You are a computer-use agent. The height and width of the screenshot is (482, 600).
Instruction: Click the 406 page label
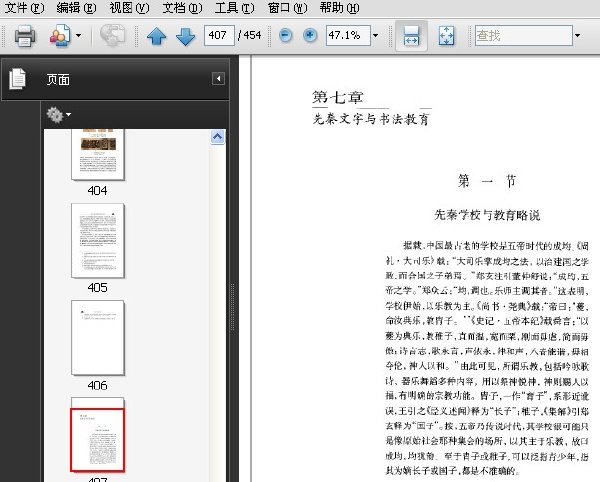(98, 385)
